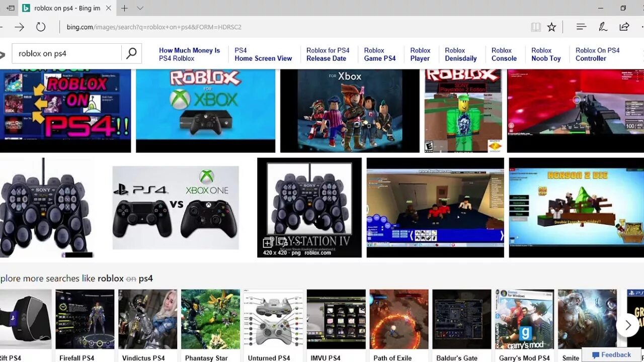This screenshot has height=362, width=644.
Task: Open the ROBLOX ON PS4!! image
Action: click(65, 111)
